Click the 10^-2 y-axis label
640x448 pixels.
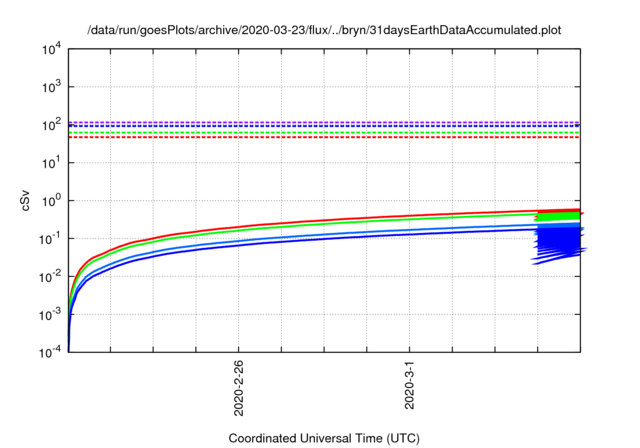pos(51,276)
